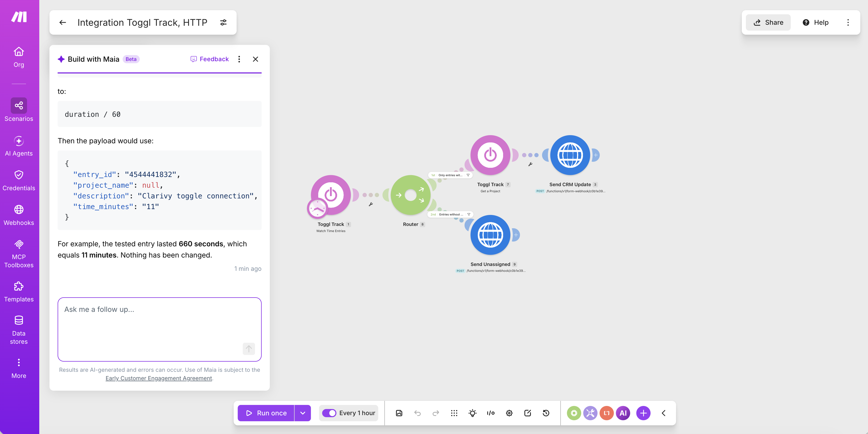Select the Toggl Track Watch Time Entries module
Image resolution: width=868 pixels, height=434 pixels.
point(331,195)
